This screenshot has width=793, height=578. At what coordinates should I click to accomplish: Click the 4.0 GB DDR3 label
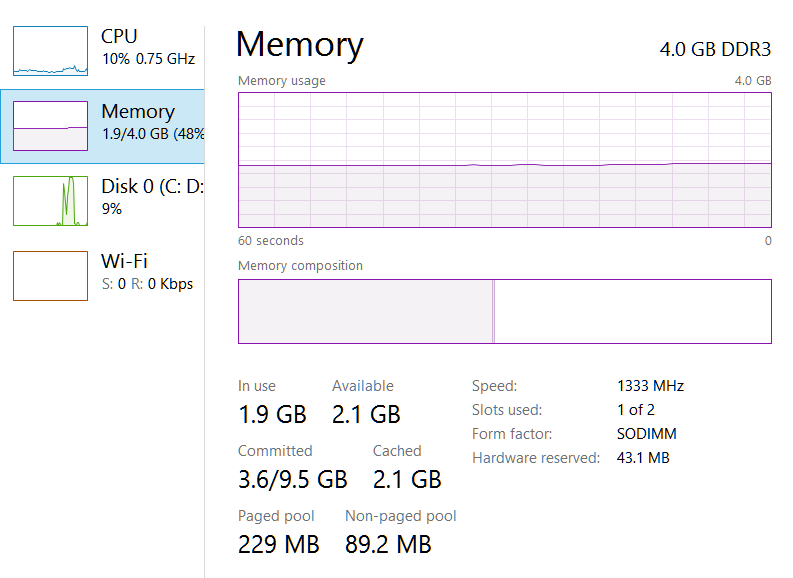click(x=715, y=49)
